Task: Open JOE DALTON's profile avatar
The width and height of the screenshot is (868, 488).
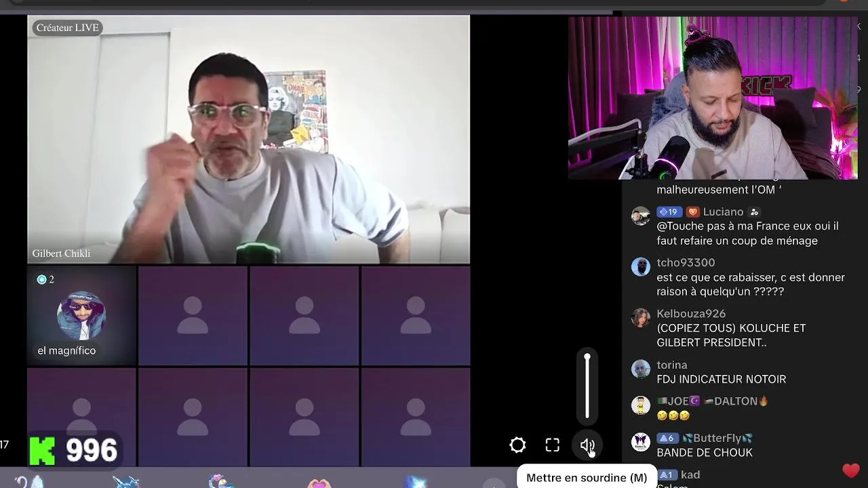Action: coord(641,405)
